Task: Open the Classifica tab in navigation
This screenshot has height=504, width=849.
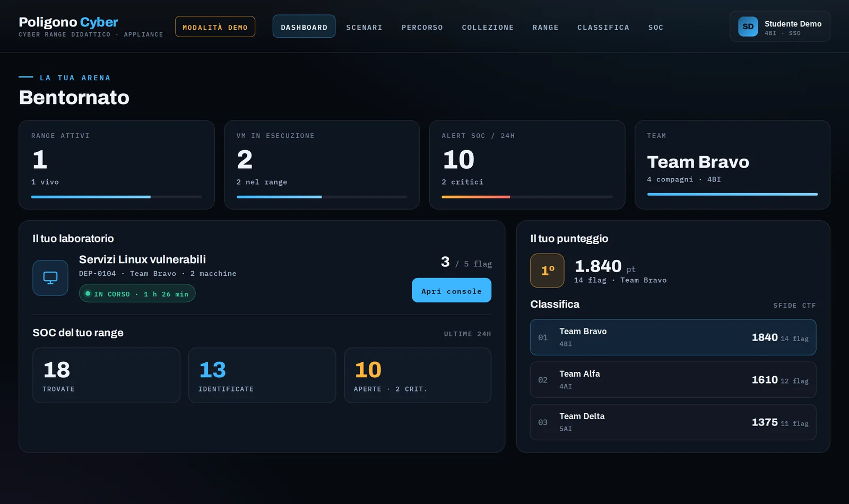Action: 603,27
